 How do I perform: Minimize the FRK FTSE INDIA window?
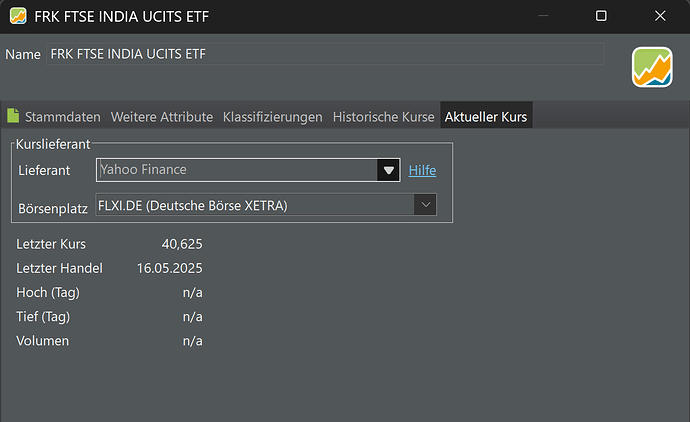click(543, 16)
